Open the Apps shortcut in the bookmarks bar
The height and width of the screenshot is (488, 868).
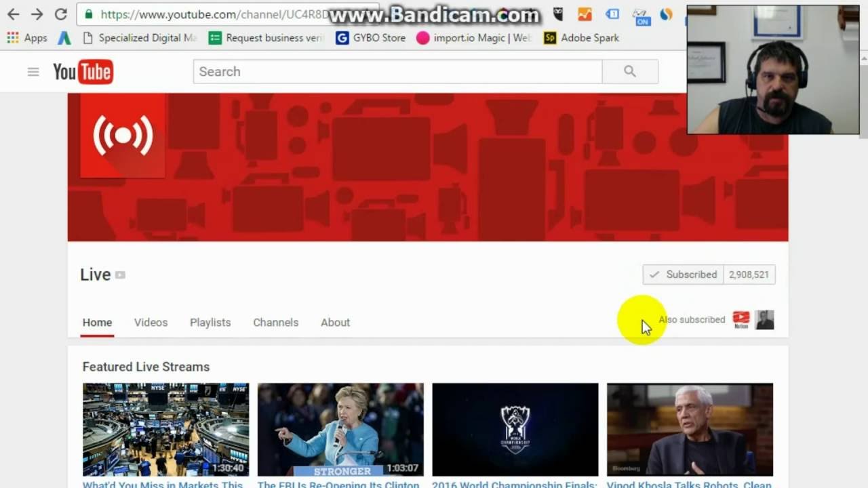[x=27, y=38]
